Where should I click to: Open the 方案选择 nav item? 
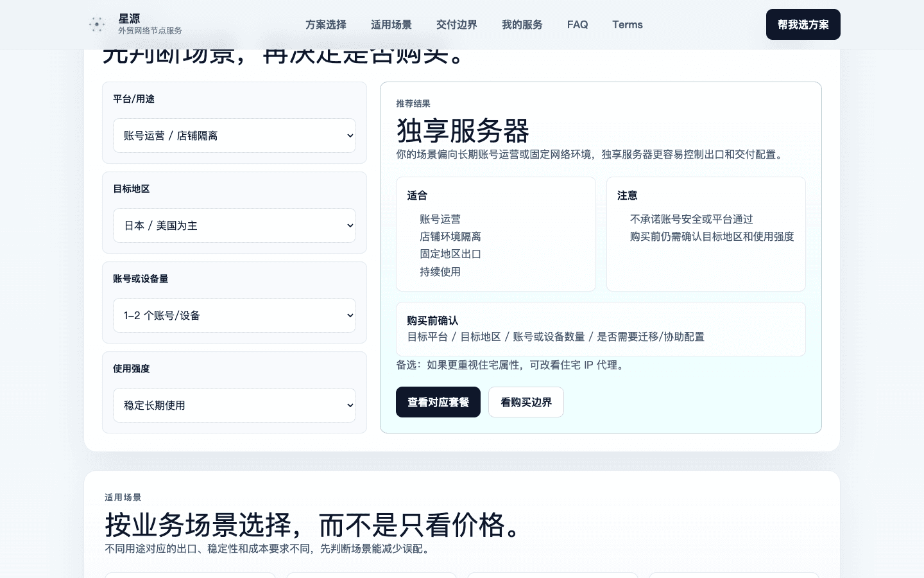[x=326, y=24]
